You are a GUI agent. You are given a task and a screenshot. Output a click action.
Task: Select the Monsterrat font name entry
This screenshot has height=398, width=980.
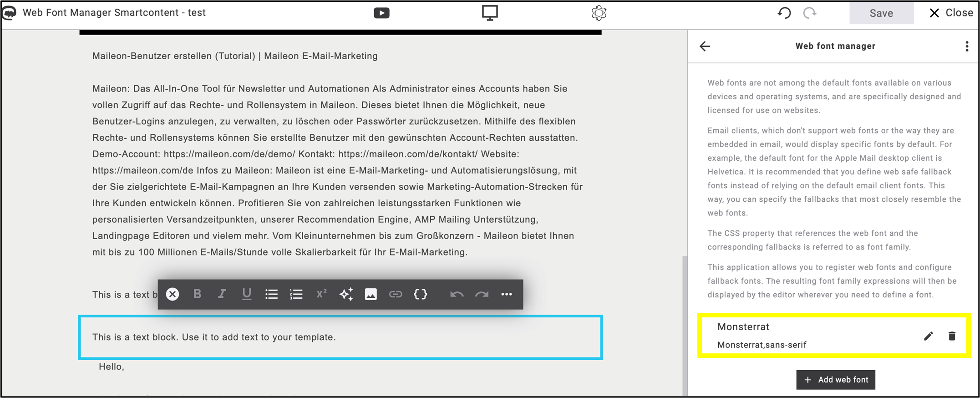pyautogui.click(x=743, y=327)
